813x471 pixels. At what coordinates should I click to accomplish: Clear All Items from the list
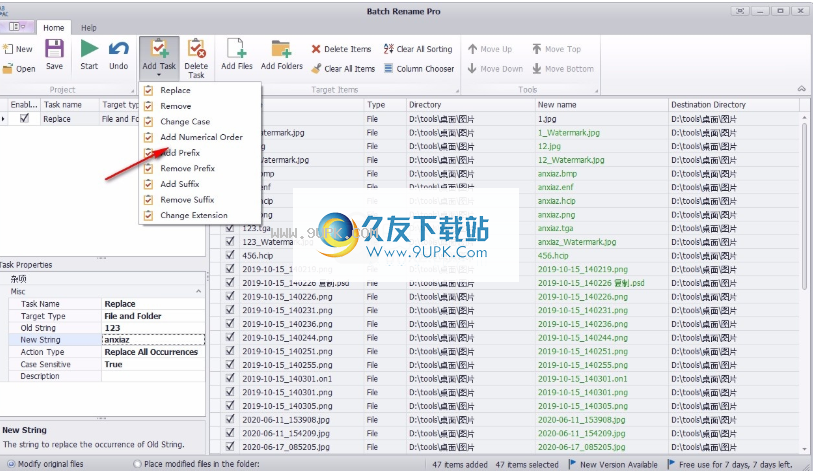[343, 68]
